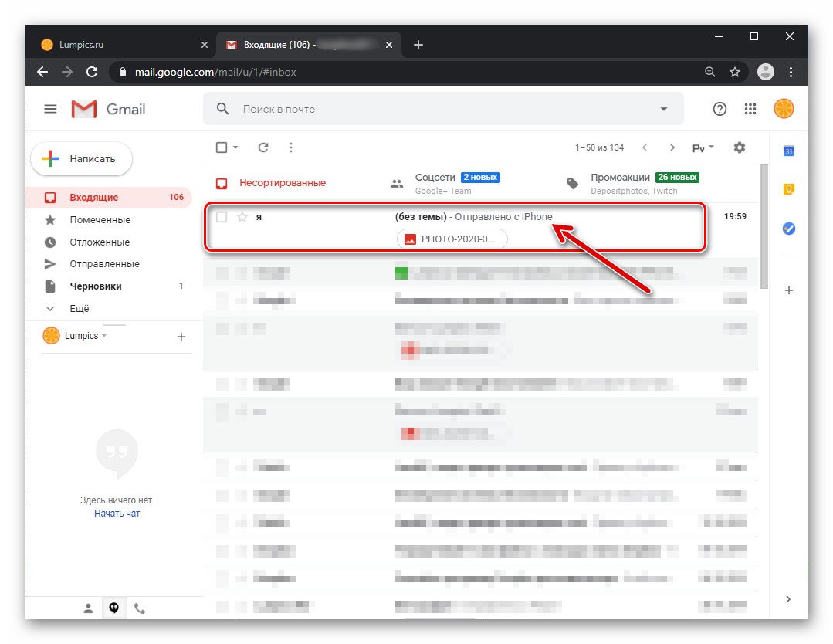Click the Gmail logo
The height and width of the screenshot is (644, 833).
(x=108, y=109)
